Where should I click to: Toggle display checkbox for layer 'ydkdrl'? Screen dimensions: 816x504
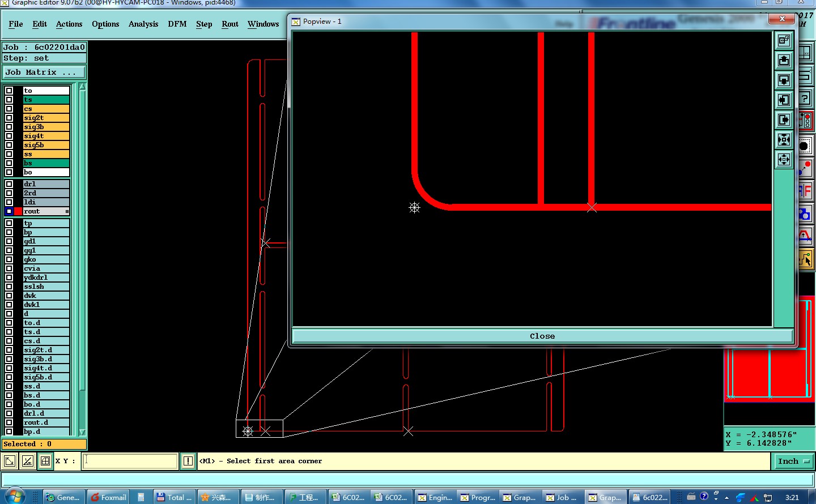click(x=9, y=277)
